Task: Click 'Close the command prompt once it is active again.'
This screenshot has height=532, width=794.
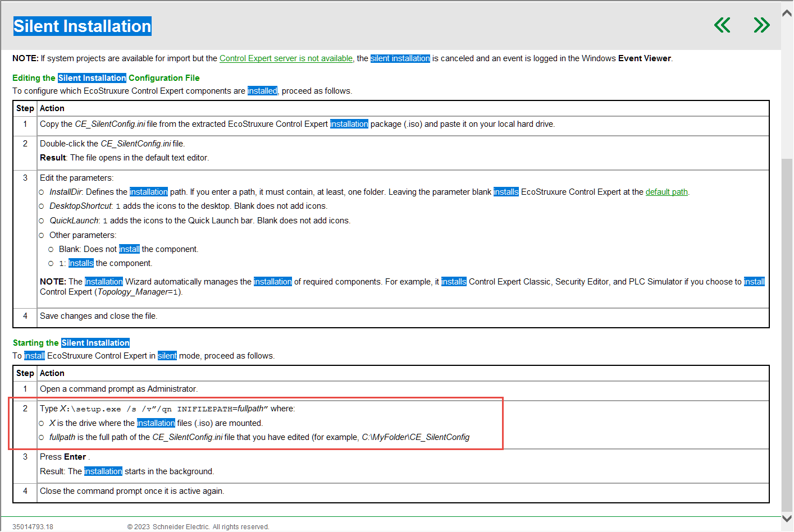Action: point(132,491)
